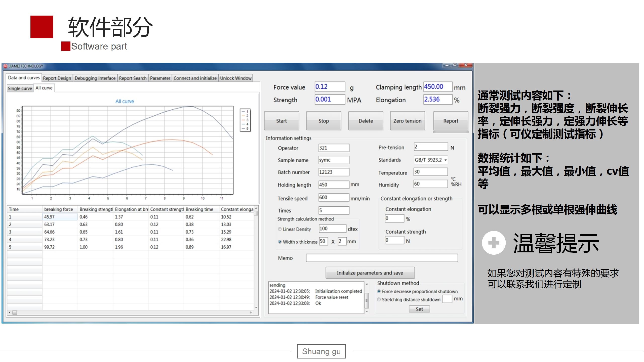The image size is (644, 362).
Task: Select Width x thickness option
Action: pyautogui.click(x=280, y=242)
